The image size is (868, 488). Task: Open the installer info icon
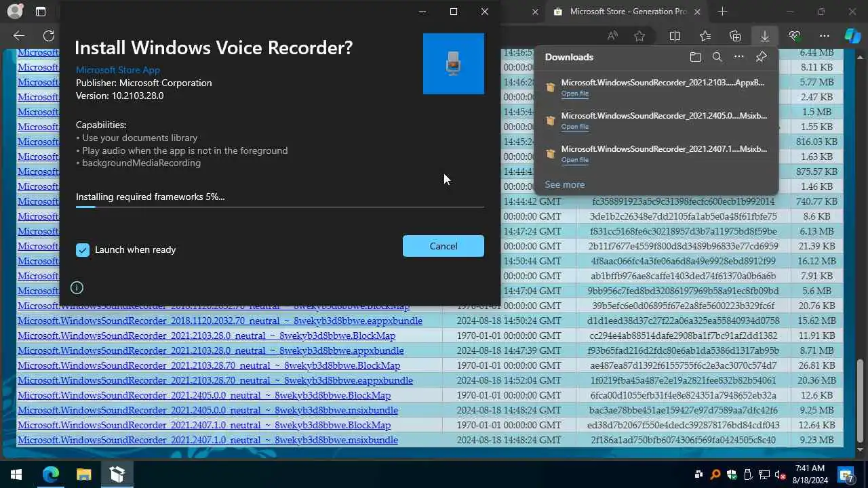pyautogui.click(x=77, y=288)
